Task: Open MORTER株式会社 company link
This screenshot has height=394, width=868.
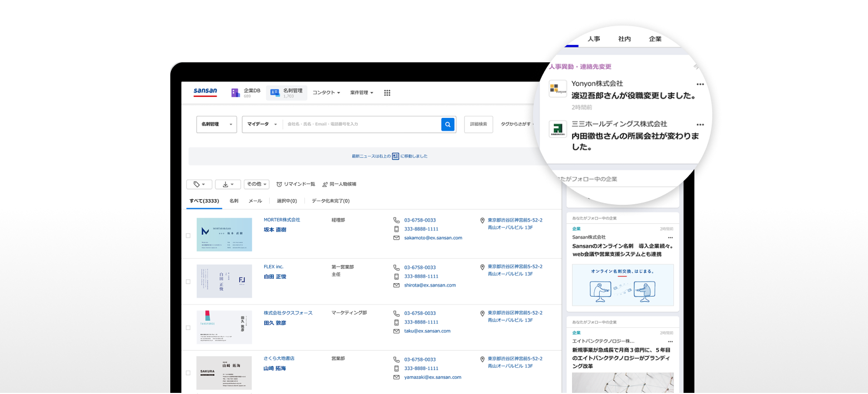Action: click(282, 220)
